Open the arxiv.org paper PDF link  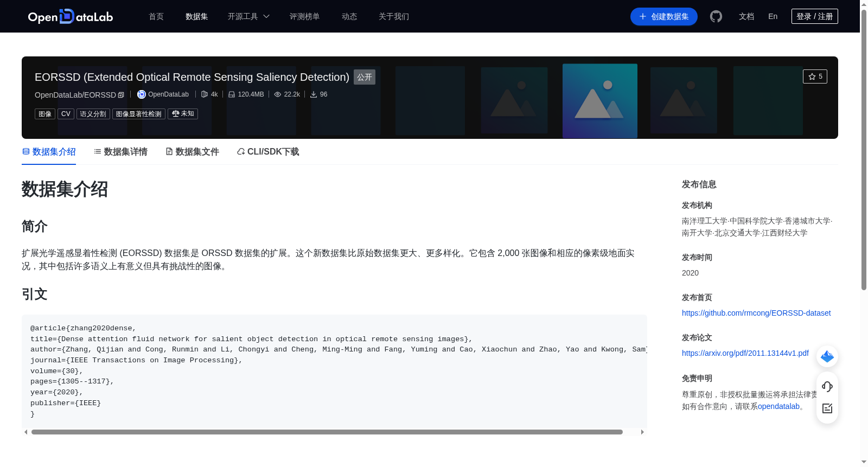tap(745, 353)
